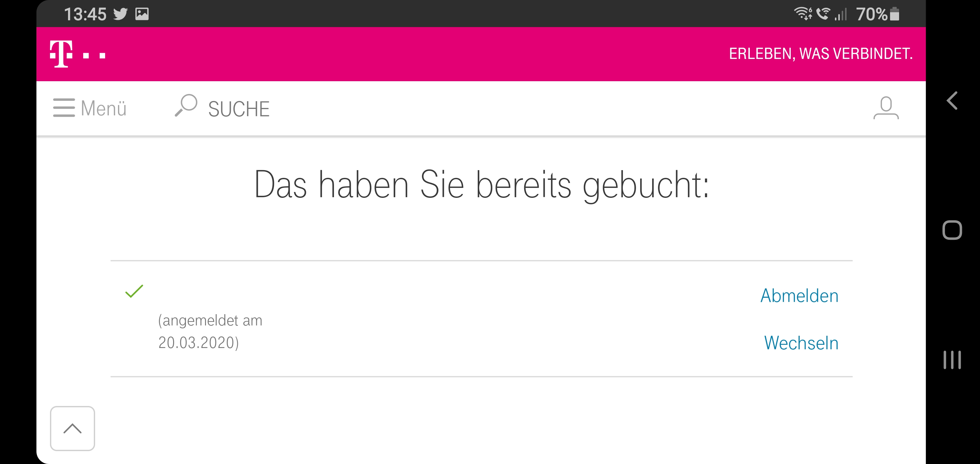Open the user account profile icon
Image resolution: width=980 pixels, height=464 pixels.
886,108
